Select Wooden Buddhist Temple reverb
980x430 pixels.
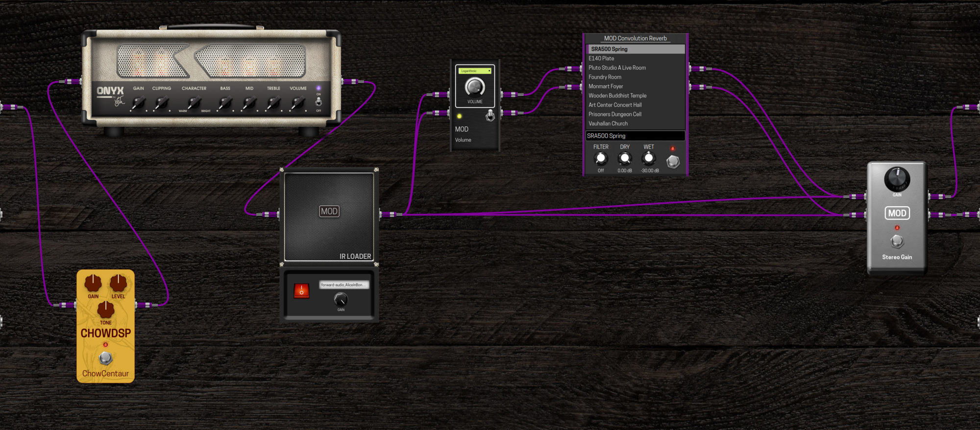636,96
